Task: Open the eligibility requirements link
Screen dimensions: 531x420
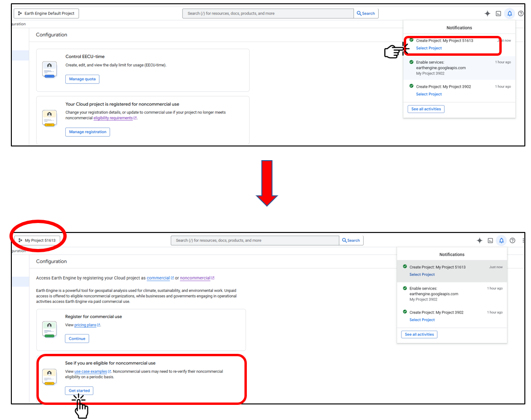Action: (x=113, y=118)
